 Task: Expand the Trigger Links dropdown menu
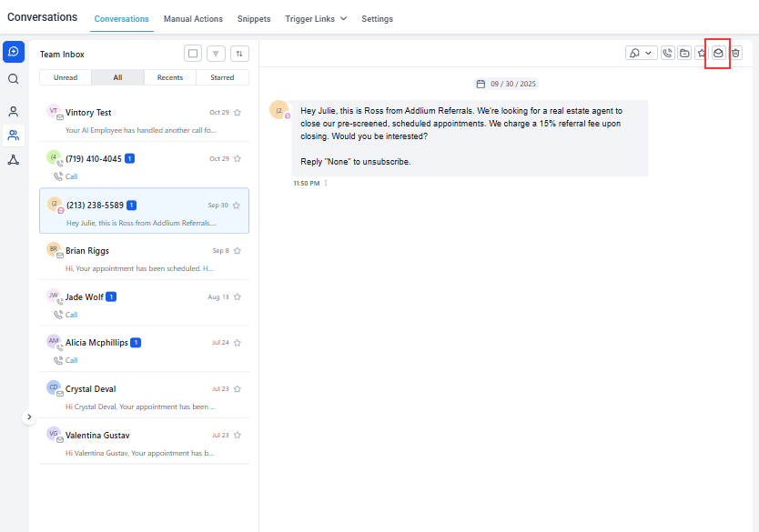(315, 18)
